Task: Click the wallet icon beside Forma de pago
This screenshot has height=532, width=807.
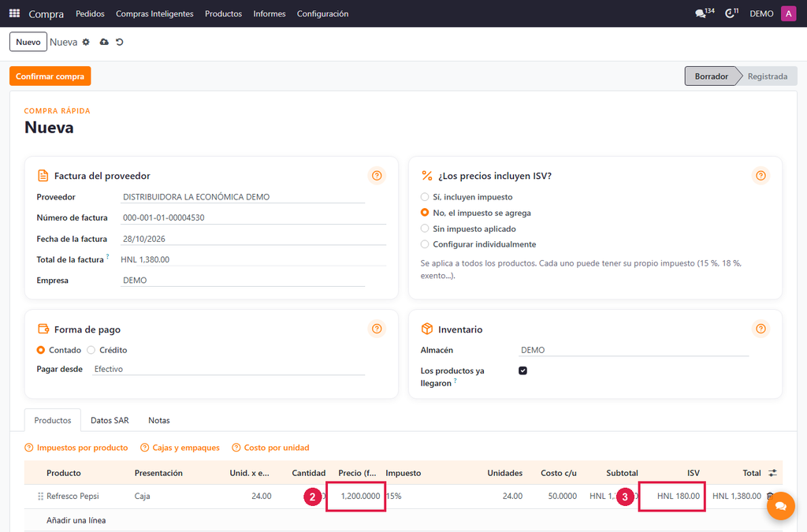Action: click(43, 329)
